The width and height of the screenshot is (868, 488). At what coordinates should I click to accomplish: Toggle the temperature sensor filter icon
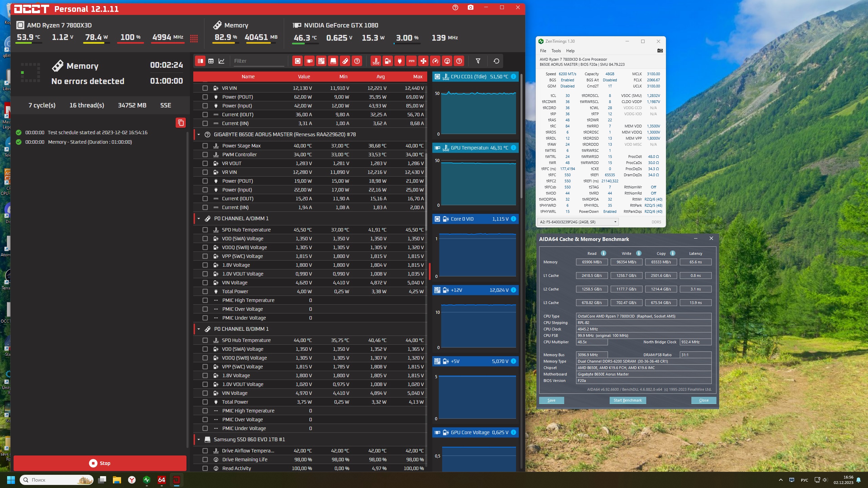pos(376,61)
